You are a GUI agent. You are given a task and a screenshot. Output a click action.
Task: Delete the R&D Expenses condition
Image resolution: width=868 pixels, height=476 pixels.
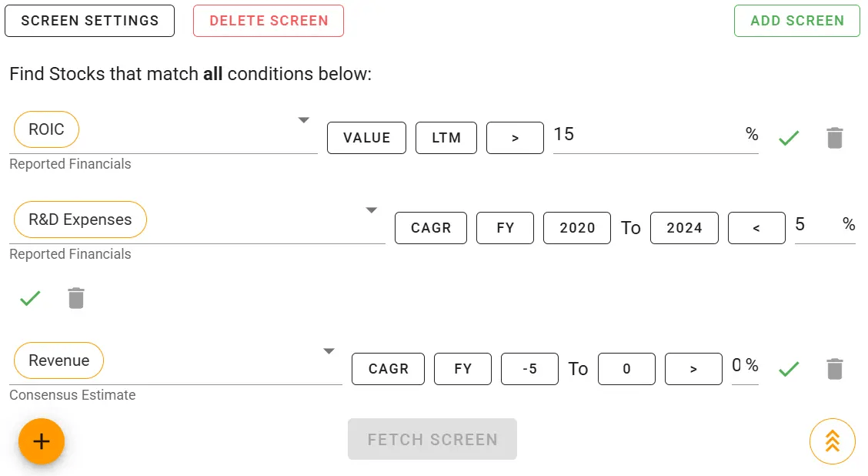coord(75,298)
